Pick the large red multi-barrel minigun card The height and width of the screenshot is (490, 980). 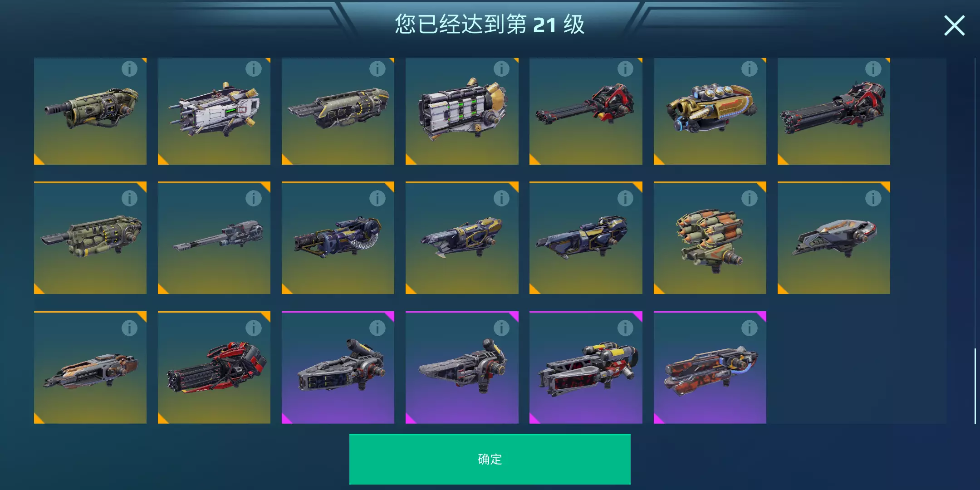click(x=214, y=367)
